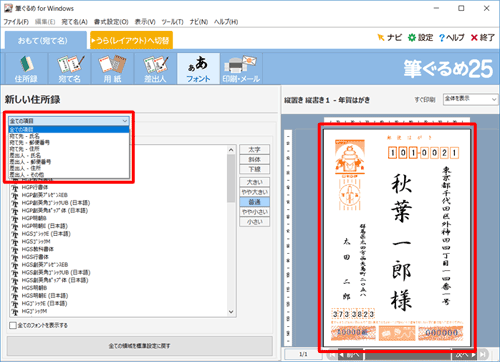
Task: Open the 全体を表示 zoom dropdown
Action: (x=470, y=99)
